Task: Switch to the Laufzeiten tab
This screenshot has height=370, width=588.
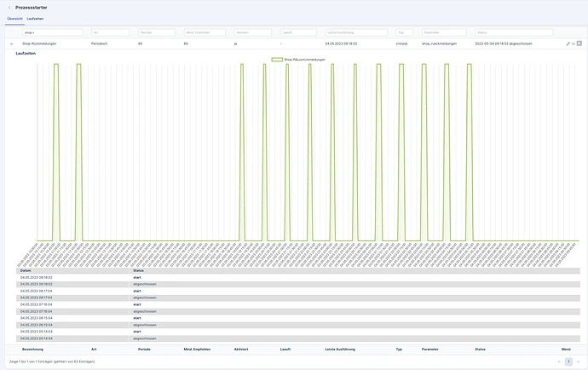Action: (x=35, y=19)
